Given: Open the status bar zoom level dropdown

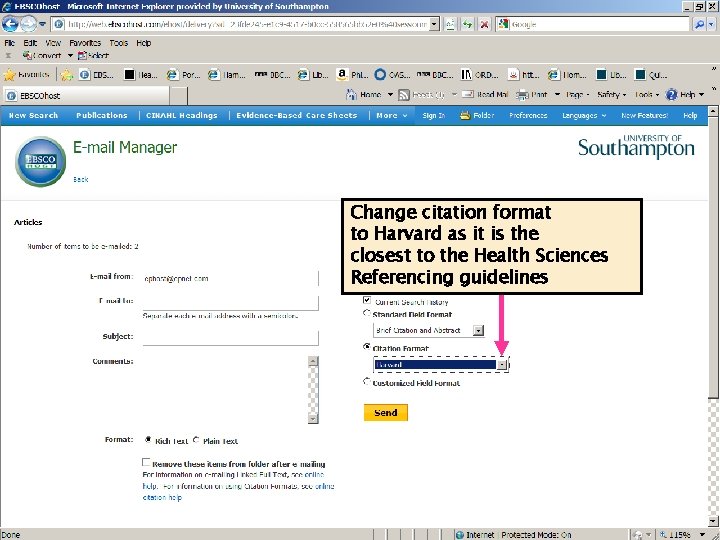Looking at the screenshot, I should (x=702, y=535).
